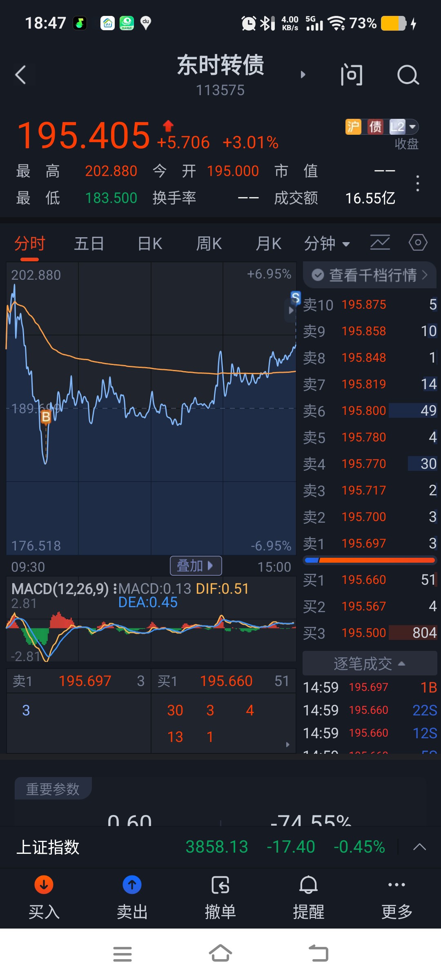Tap the 问 ask icon
The width and height of the screenshot is (441, 980).
pos(351,75)
